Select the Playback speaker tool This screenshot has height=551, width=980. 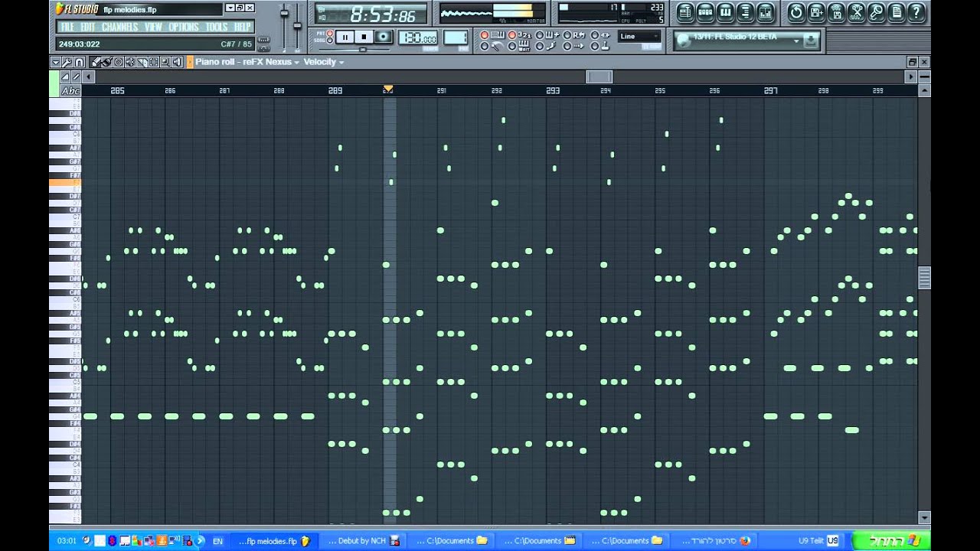coord(177,62)
